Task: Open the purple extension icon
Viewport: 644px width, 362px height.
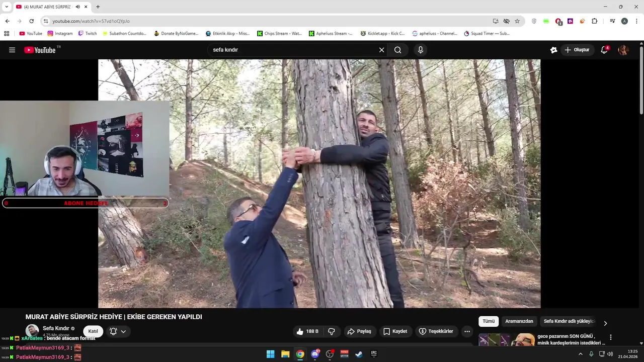Action: 570,21
